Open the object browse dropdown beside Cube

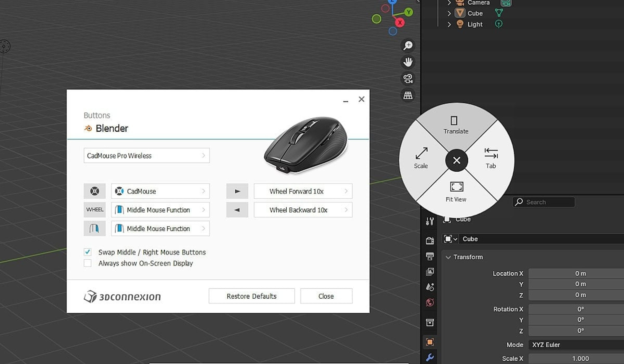[450, 239]
